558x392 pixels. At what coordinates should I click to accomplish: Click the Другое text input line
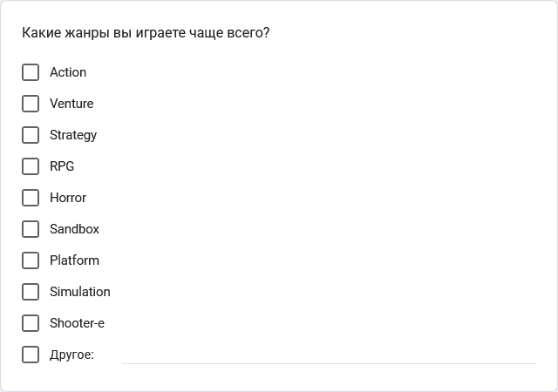coord(330,355)
